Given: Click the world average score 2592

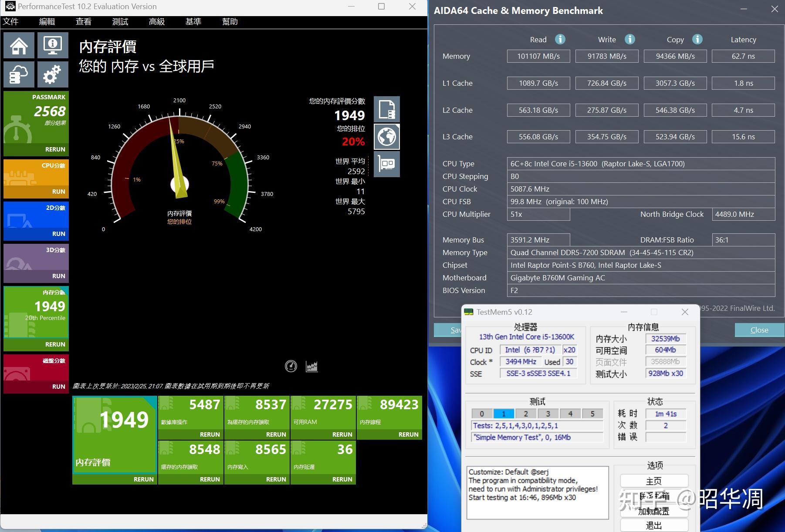Looking at the screenshot, I should coord(356,172).
